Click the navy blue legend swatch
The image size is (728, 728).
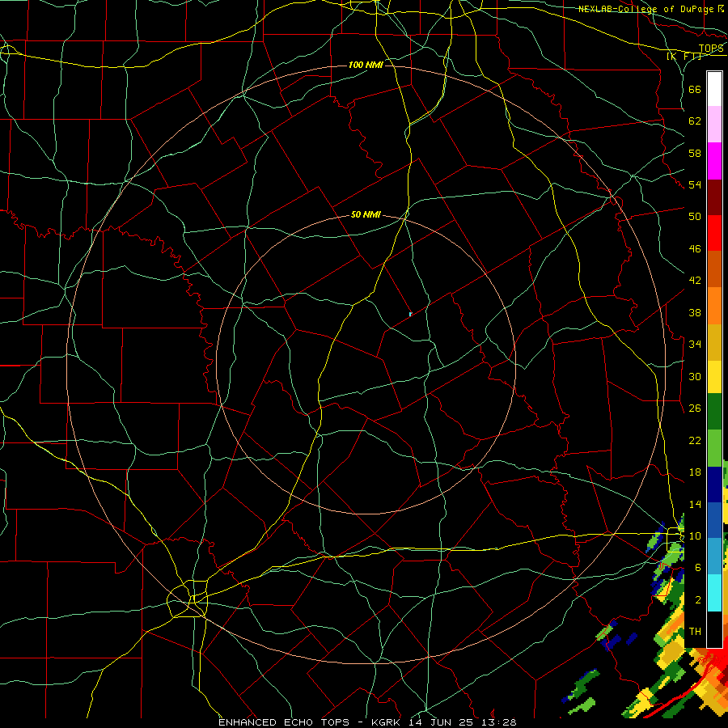pyautogui.click(x=714, y=485)
